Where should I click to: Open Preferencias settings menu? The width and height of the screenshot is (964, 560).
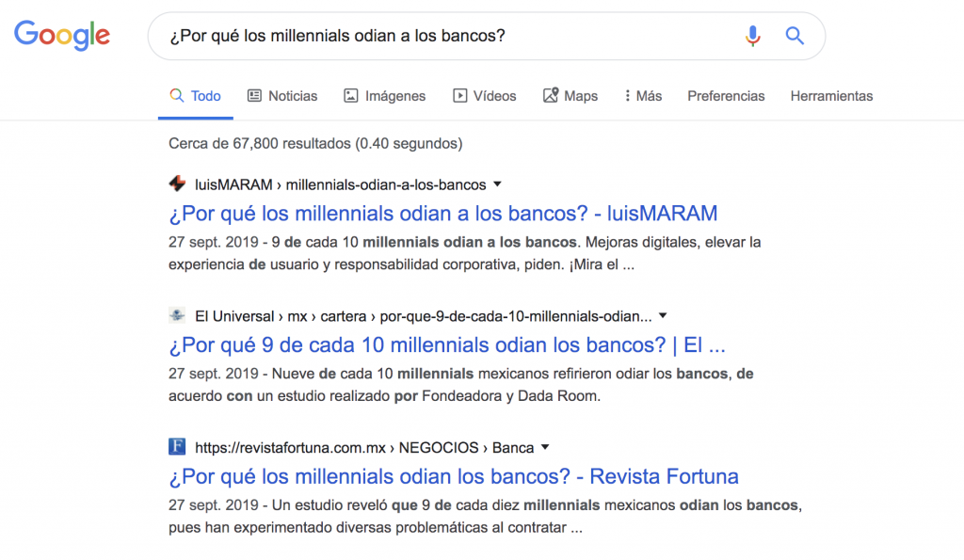coord(726,96)
